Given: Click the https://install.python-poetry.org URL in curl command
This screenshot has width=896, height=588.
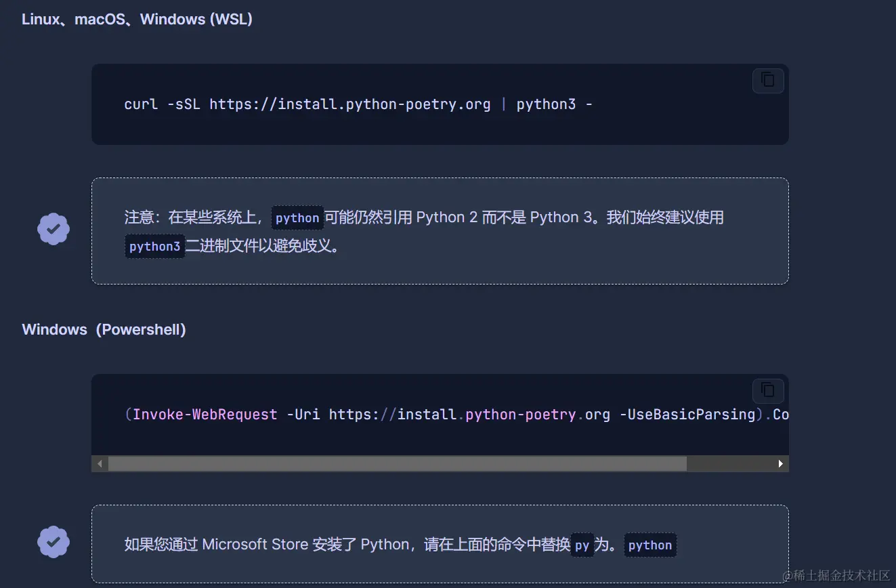Looking at the screenshot, I should coord(349,104).
